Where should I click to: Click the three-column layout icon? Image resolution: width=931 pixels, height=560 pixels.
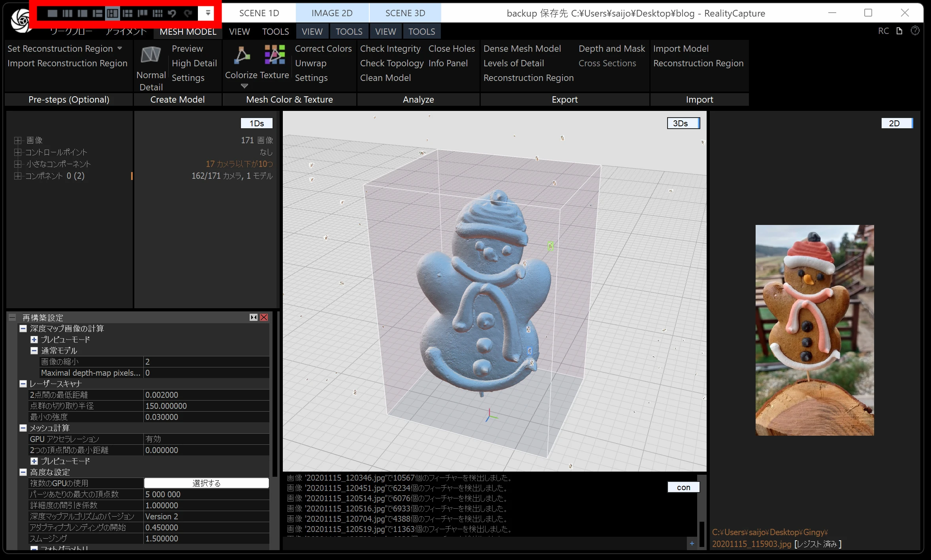click(67, 13)
